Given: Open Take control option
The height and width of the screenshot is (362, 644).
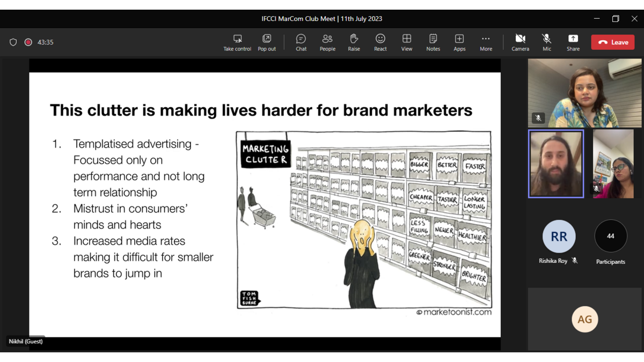Looking at the screenshot, I should point(237,42).
